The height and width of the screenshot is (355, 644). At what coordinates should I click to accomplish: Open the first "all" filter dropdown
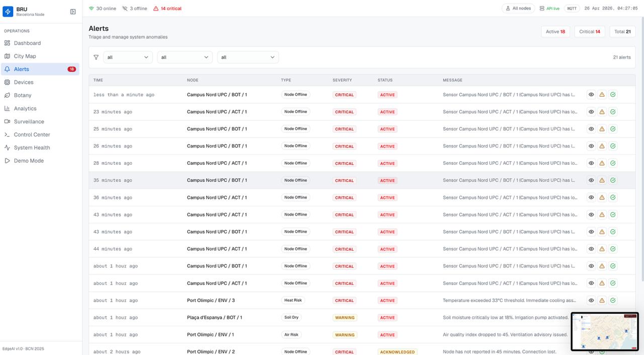128,57
